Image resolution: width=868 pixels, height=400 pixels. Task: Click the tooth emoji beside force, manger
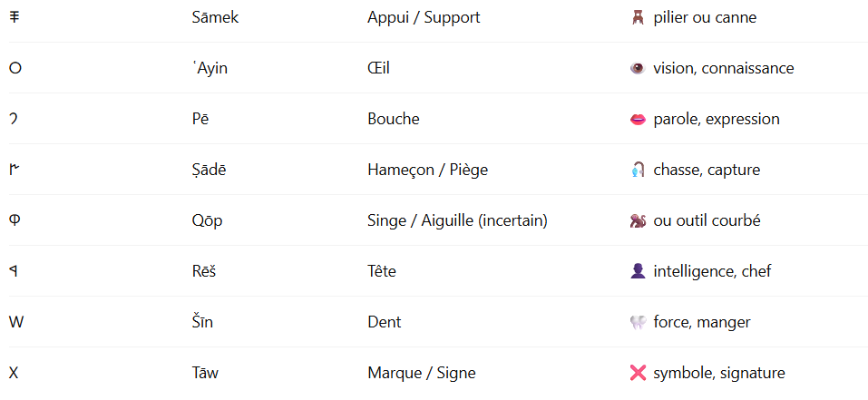click(638, 323)
